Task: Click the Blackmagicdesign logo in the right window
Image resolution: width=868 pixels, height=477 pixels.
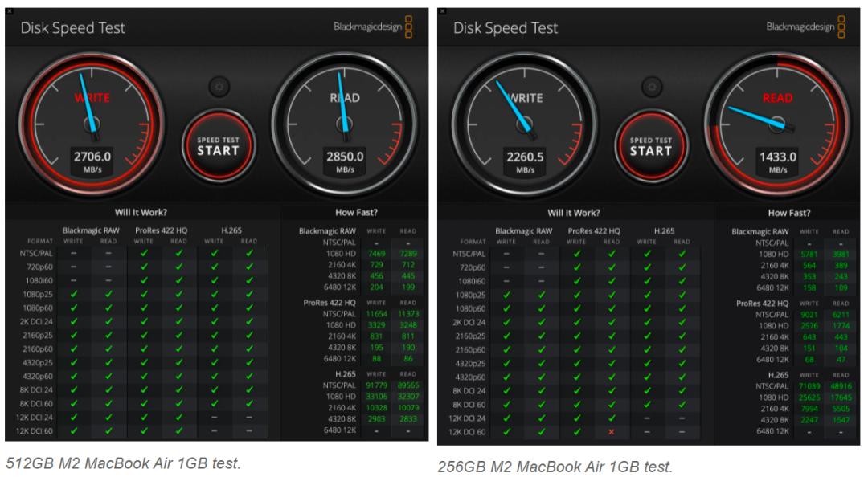Action: click(x=809, y=27)
